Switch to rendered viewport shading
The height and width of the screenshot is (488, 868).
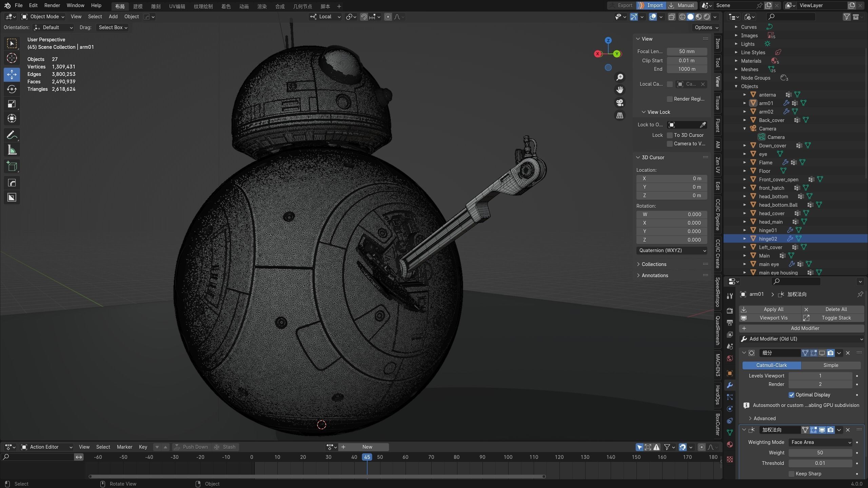click(x=707, y=17)
